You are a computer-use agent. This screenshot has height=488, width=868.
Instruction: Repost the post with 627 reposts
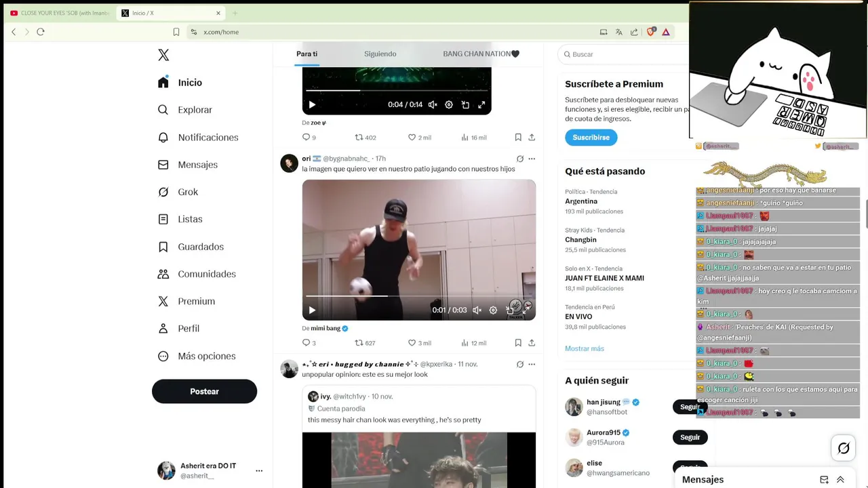point(366,343)
